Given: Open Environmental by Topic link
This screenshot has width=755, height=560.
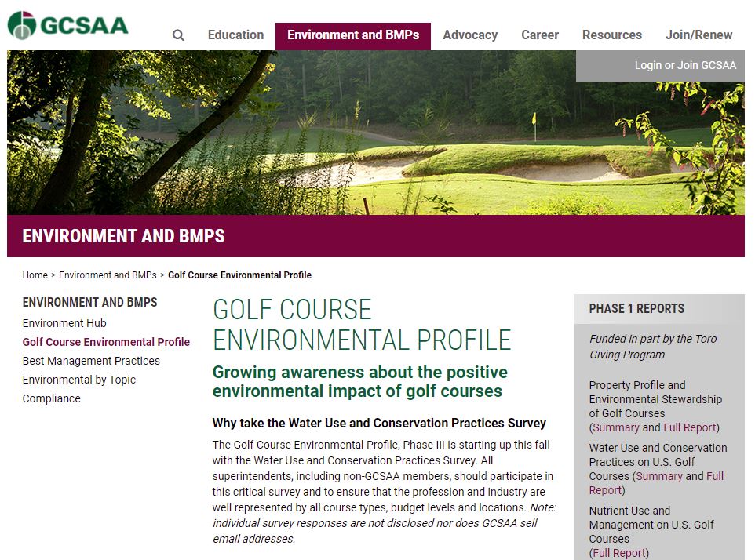Looking at the screenshot, I should click(x=79, y=380).
